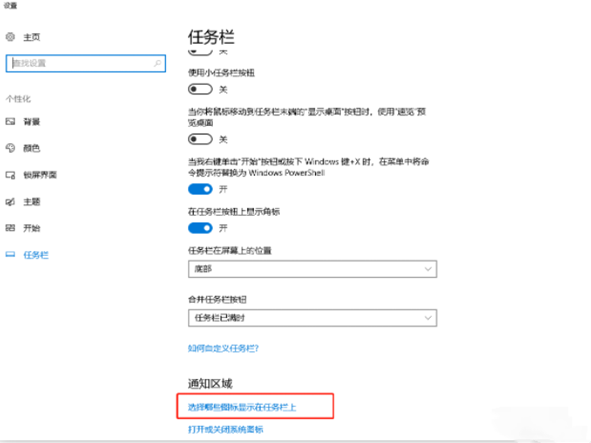Viewport: 591px width, 443px height.
Task: Click the magnifier icon in the search box
Action: pos(158,63)
